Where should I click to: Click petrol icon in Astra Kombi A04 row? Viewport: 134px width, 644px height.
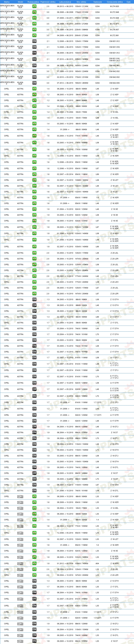34,563
